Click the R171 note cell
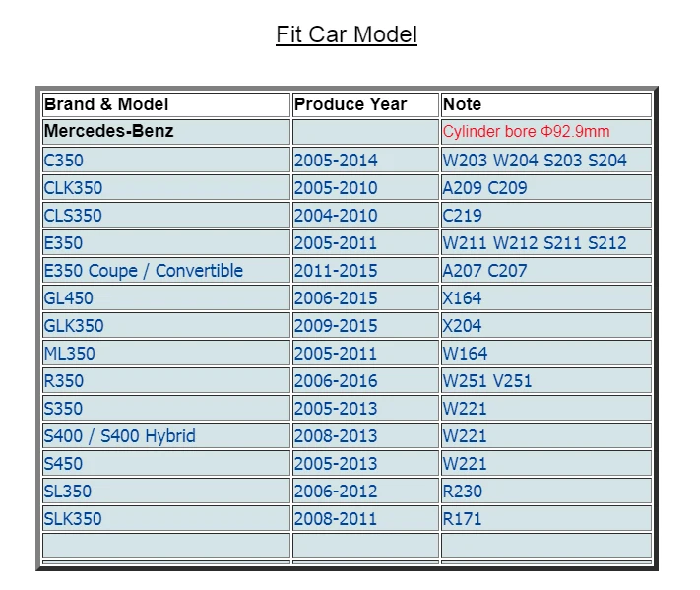This screenshot has height=590, width=700. click(x=546, y=518)
